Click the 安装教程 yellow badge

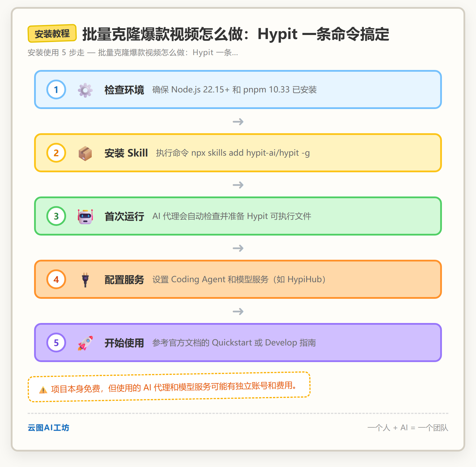coord(52,34)
